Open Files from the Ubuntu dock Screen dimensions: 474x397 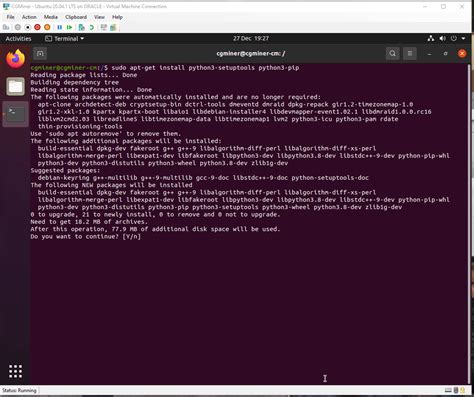pos(15,86)
